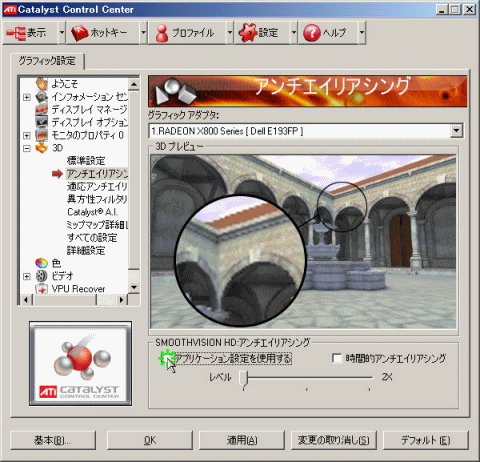The width and height of the screenshot is (480, 462).
Task: Click tree horizontal scrollbar left arrow
Action: 26,300
